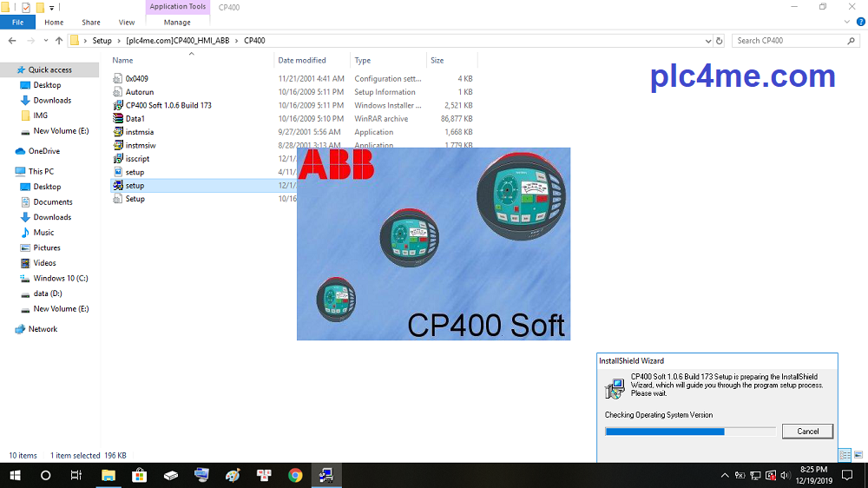Expand the address bar history dropdown
This screenshot has width=868, height=488.
click(x=707, y=41)
